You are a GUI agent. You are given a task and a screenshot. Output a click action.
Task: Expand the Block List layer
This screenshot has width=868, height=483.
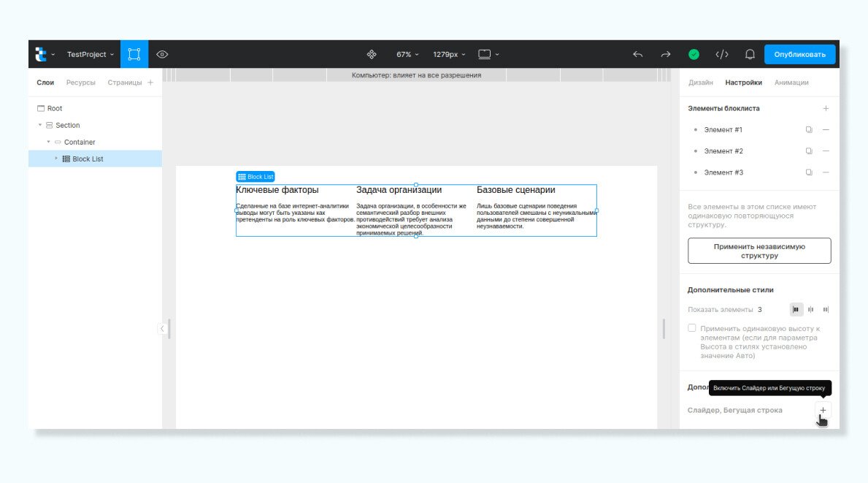click(56, 159)
